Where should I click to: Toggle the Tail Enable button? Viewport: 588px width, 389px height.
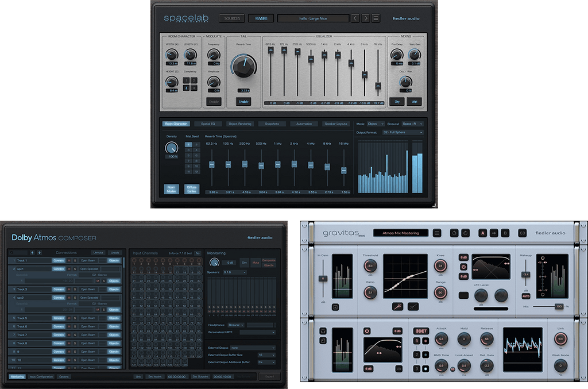[x=243, y=102]
